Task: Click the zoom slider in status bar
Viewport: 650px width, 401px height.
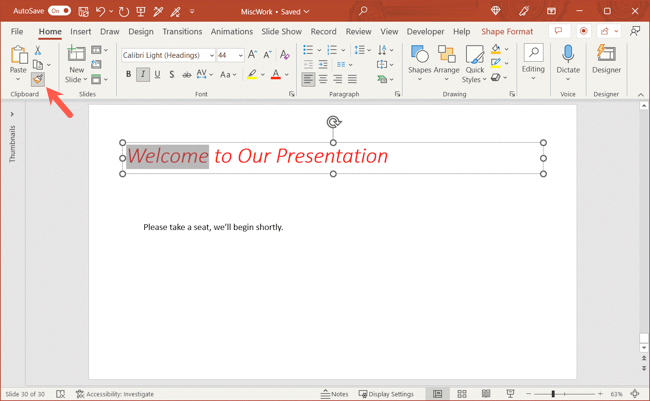Action: coord(554,394)
